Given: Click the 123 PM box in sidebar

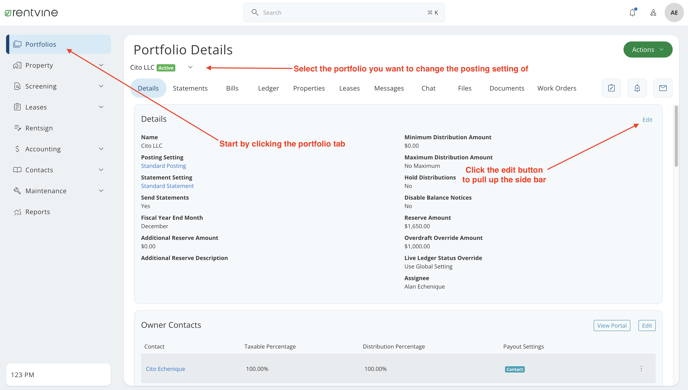Looking at the screenshot, I should (58, 375).
